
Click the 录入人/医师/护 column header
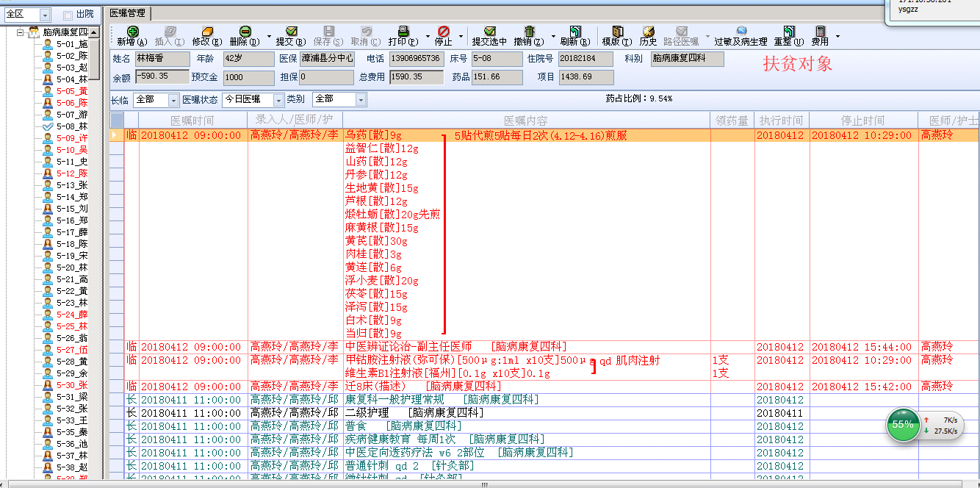[295, 121]
